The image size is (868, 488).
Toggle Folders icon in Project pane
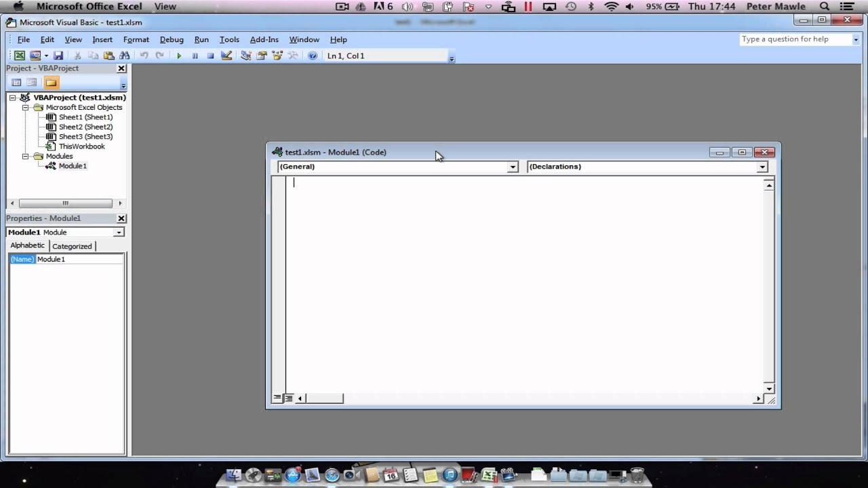(x=51, y=83)
